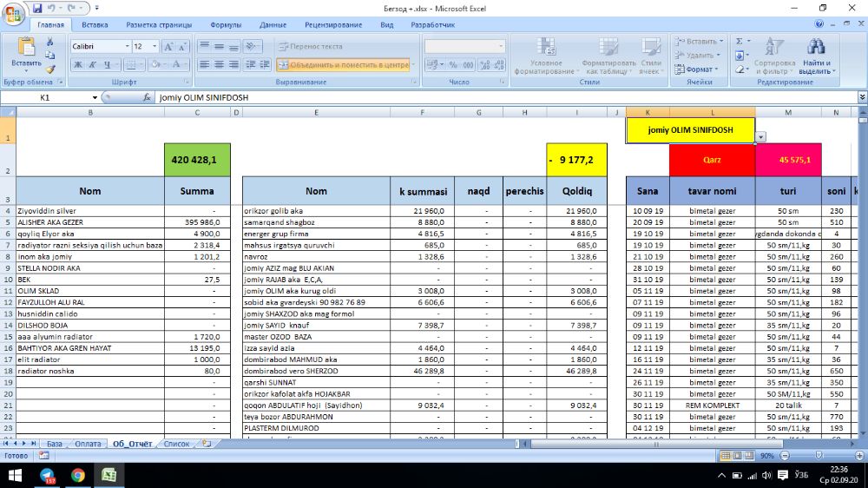
Task: Paste using the Вставить clipboard button
Action: (x=26, y=53)
